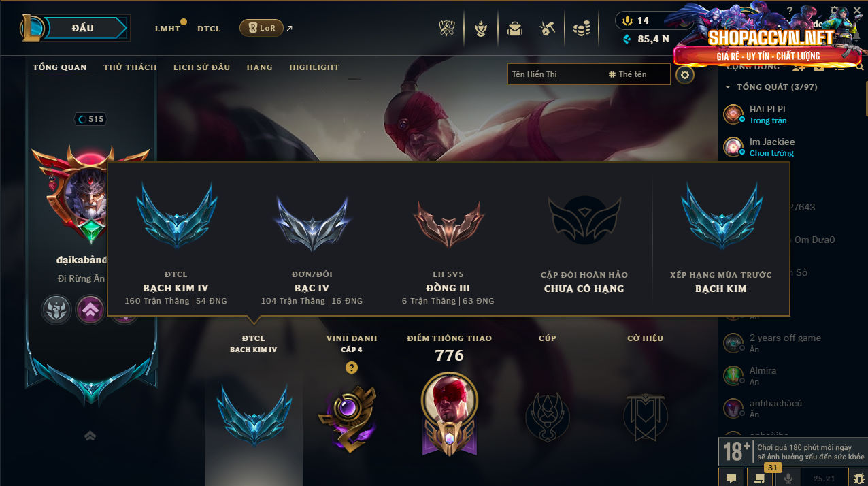Screen dimensions: 868x486
Task: Switch to the THỬ THÁCH tab
Action: 130,67
